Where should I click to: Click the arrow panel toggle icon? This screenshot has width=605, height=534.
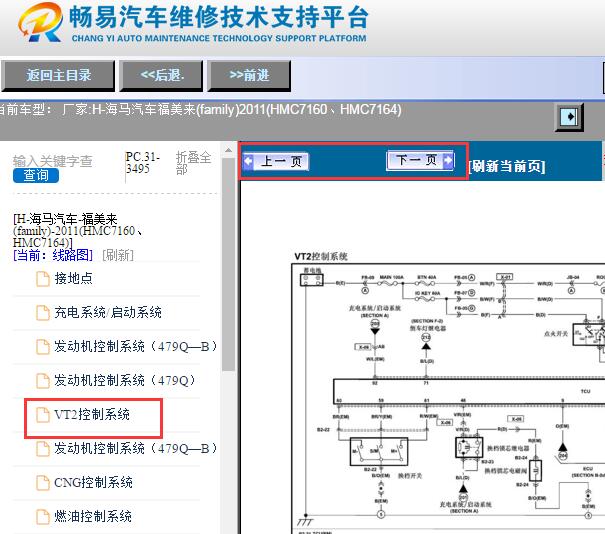[569, 117]
